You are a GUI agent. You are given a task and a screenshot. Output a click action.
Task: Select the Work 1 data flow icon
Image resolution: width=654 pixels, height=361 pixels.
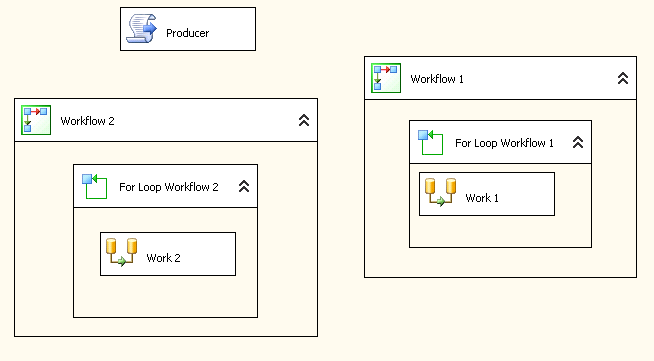click(440, 192)
